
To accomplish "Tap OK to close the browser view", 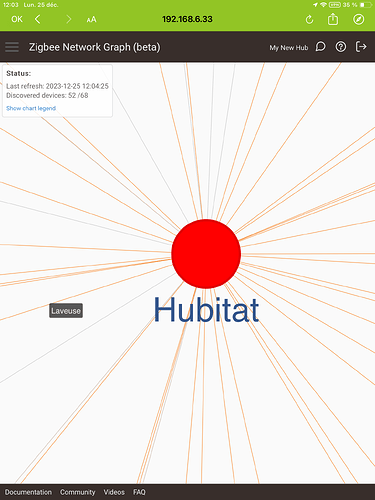I will pos(17,19).
